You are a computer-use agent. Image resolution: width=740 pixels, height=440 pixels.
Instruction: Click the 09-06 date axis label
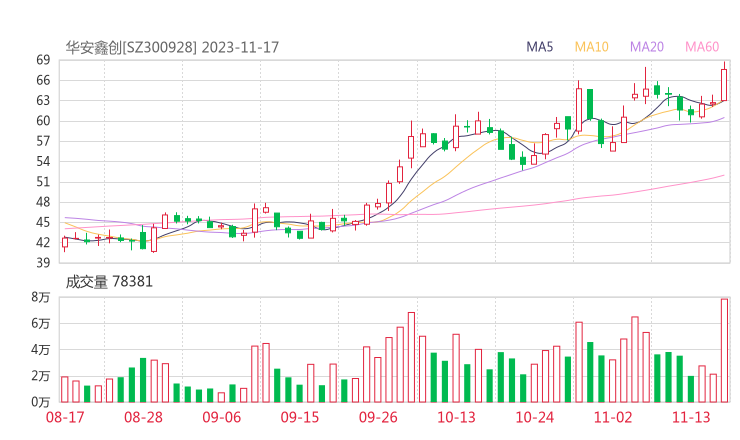(221, 417)
